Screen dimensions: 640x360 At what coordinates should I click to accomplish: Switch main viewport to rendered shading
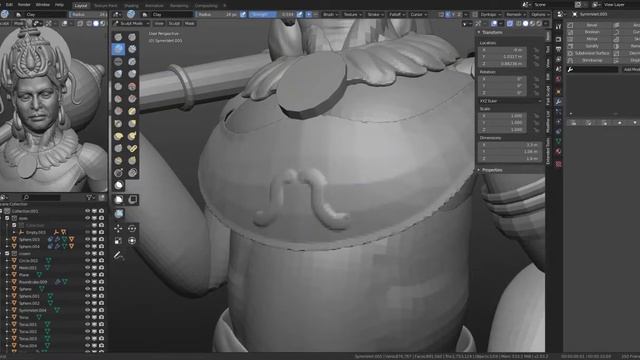[539, 24]
